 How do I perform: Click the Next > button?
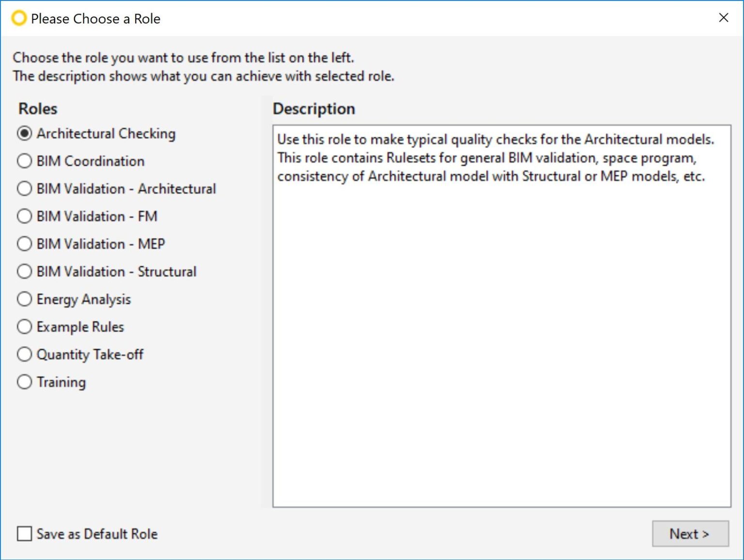(690, 534)
